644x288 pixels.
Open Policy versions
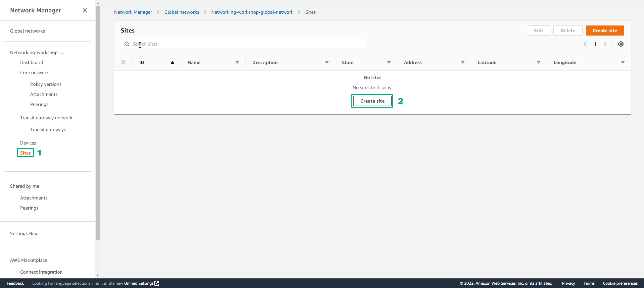46,84
